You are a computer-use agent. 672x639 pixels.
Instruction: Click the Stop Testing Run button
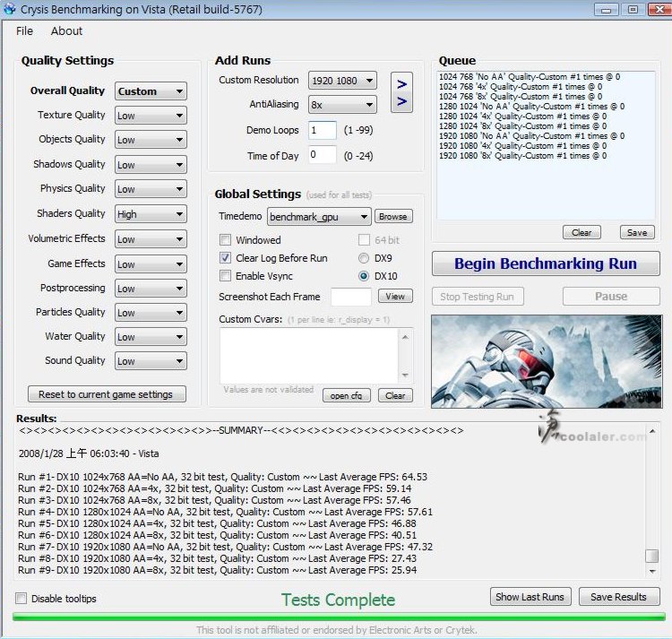[x=478, y=297]
